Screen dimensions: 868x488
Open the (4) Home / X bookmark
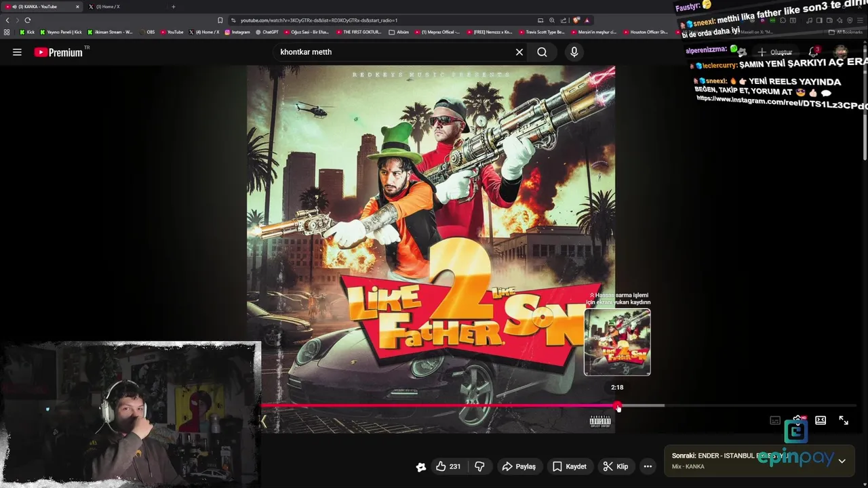205,32
